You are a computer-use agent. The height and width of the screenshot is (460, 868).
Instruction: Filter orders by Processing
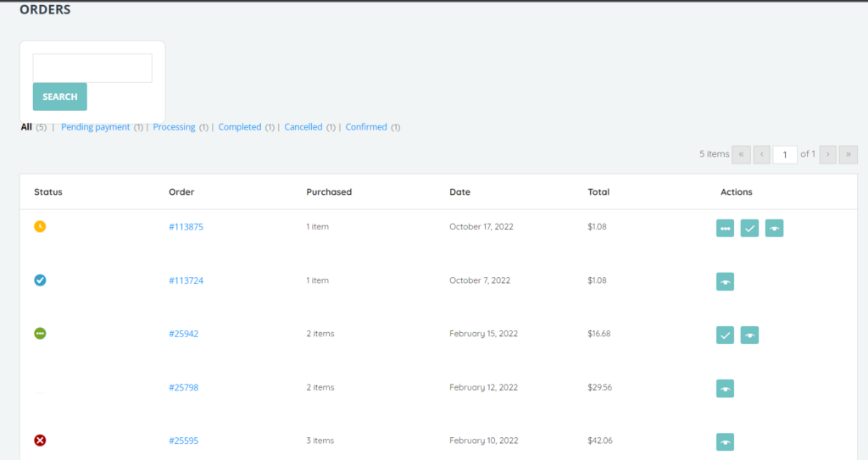click(174, 127)
